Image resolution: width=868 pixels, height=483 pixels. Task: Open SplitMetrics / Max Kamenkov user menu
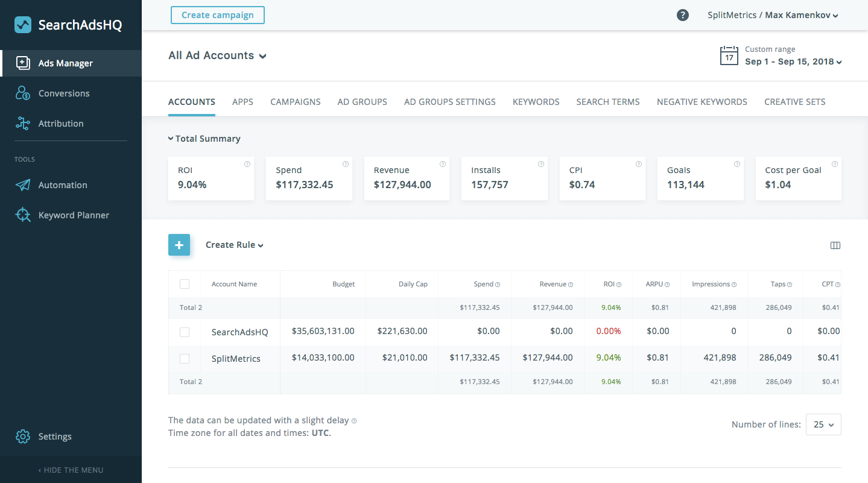[773, 15]
